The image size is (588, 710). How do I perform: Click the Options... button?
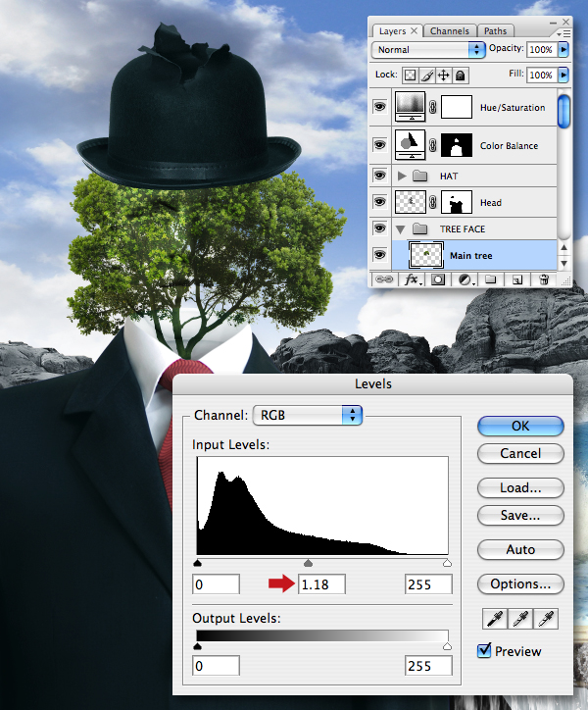520,584
